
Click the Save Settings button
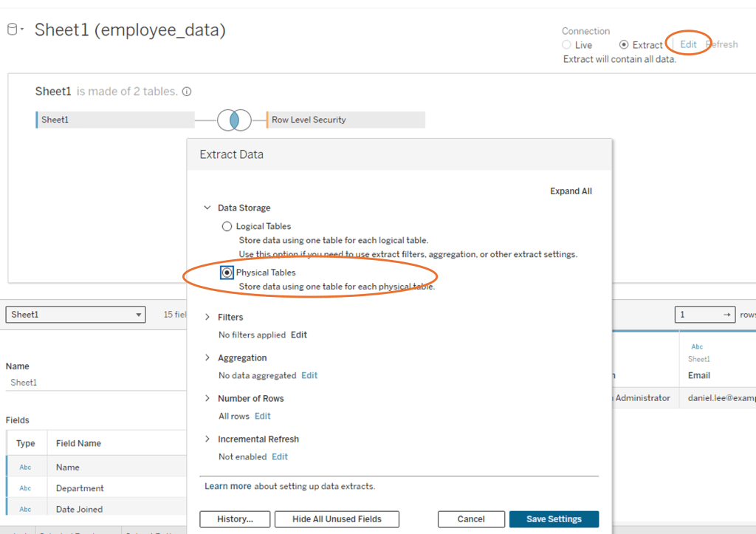[554, 518]
